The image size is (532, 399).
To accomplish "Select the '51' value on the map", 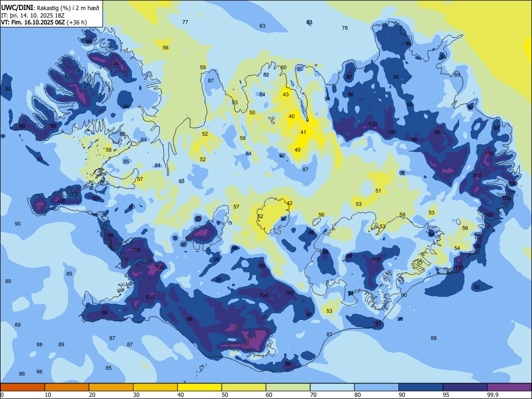I will click(378, 190).
